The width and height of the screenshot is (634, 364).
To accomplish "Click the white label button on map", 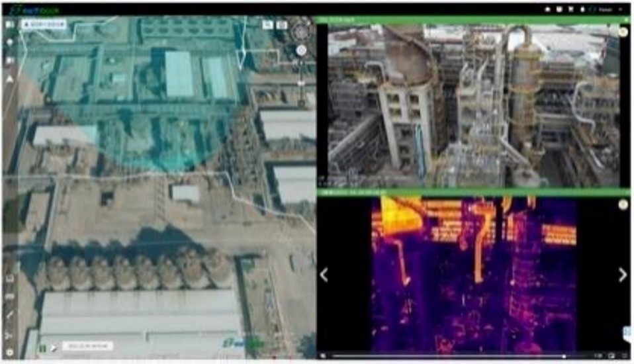I will [44, 24].
